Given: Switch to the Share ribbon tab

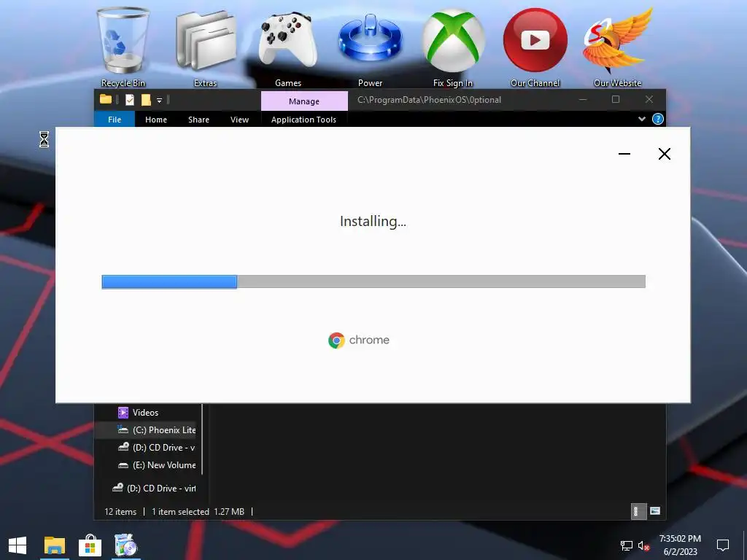Looking at the screenshot, I should (x=198, y=120).
